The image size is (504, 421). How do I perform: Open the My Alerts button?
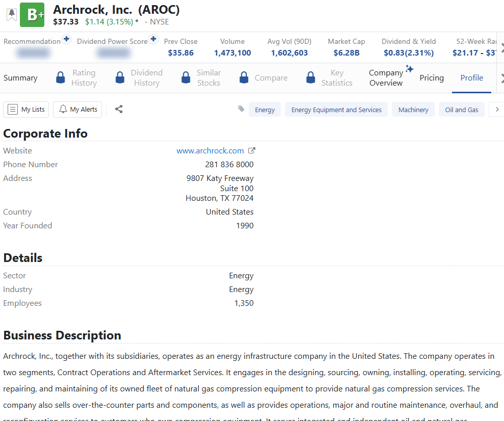click(x=77, y=110)
